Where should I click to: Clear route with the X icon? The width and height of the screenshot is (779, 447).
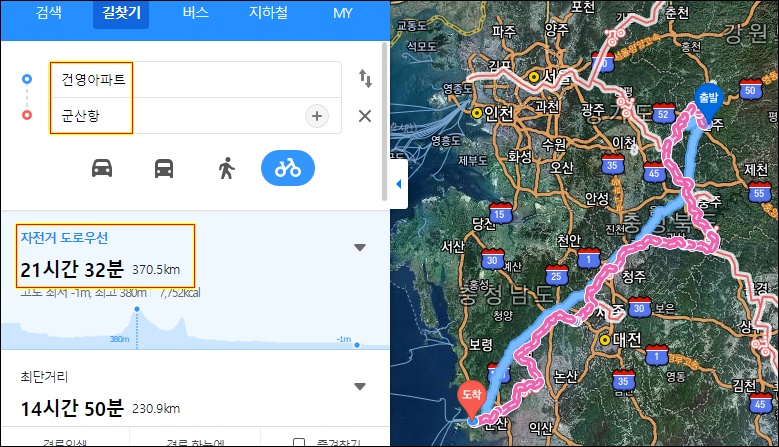(x=365, y=116)
